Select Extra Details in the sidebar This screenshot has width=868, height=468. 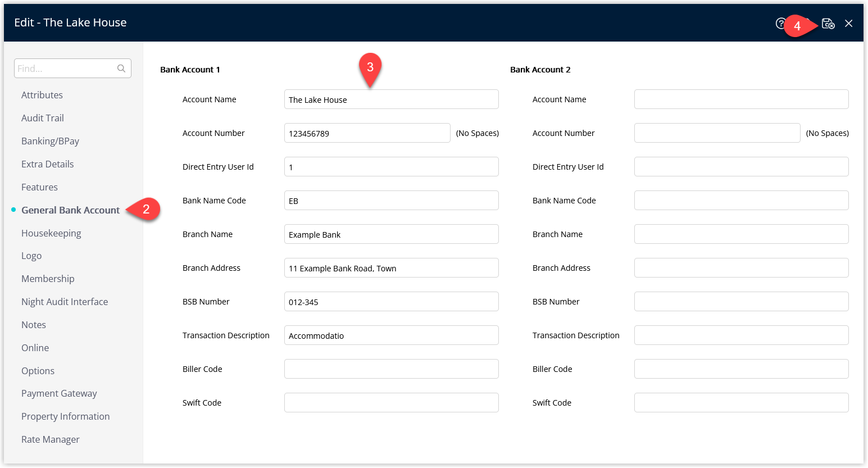(48, 164)
